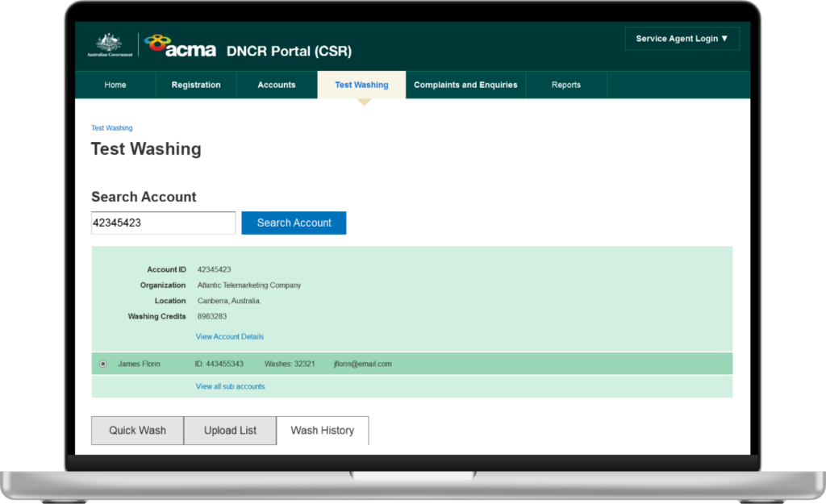Switch to the Quick Wash tab
The image size is (826, 504).
coord(137,431)
